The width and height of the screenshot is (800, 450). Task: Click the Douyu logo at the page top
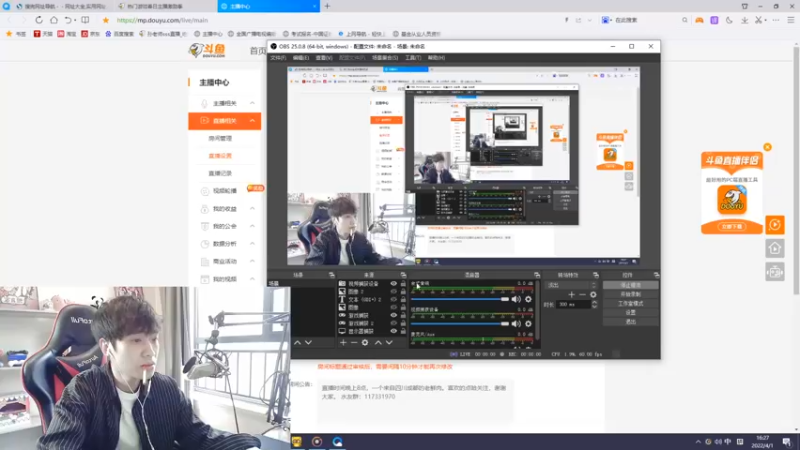(x=207, y=50)
